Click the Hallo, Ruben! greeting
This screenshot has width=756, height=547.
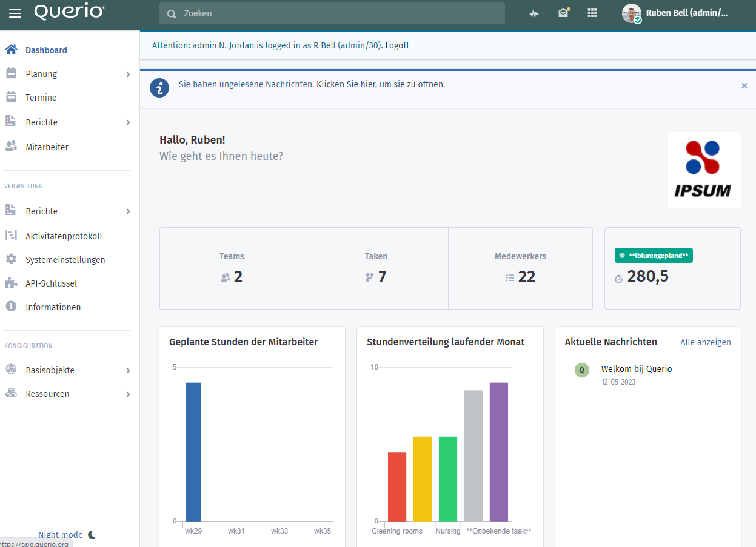point(192,140)
